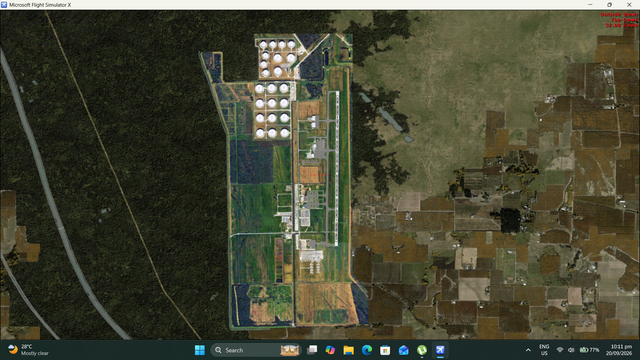Click the battery 77% indicator
Viewport: 640px width, 360px height.
click(x=589, y=350)
